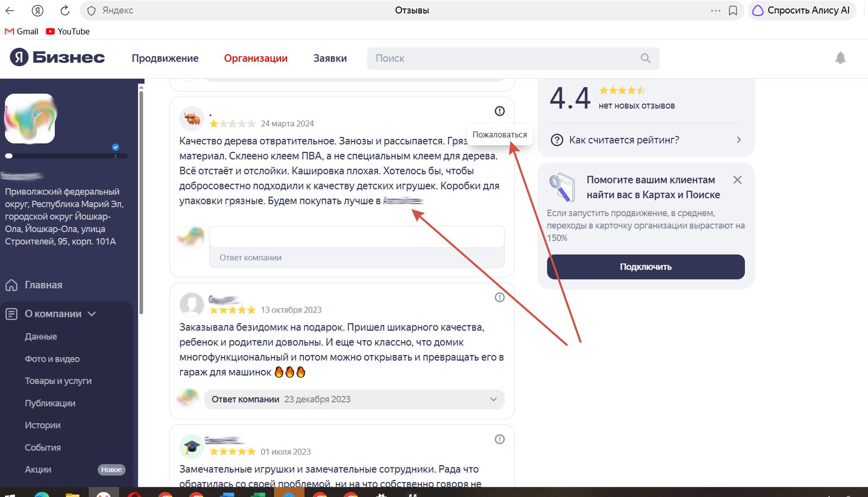This screenshot has width=868, height=497.
Task: Click the company logo thumbnail in sidebar
Action: coord(30,118)
